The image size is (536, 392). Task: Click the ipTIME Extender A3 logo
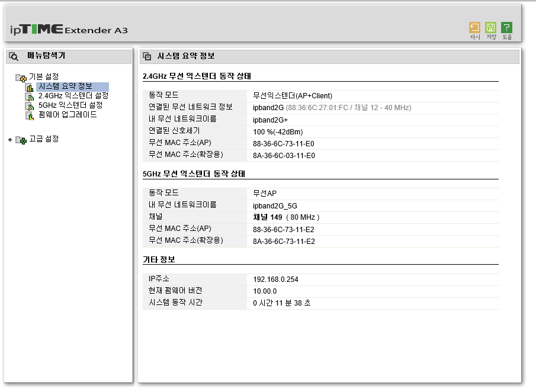click(69, 30)
